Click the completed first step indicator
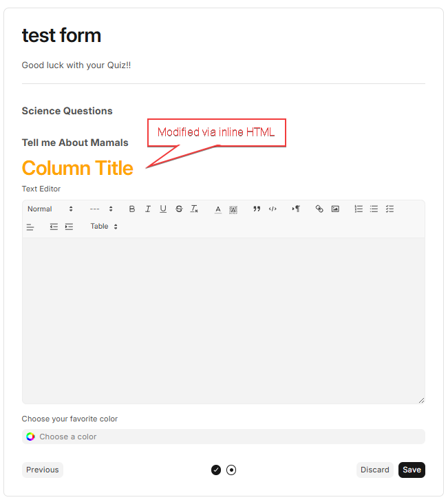 coord(216,470)
